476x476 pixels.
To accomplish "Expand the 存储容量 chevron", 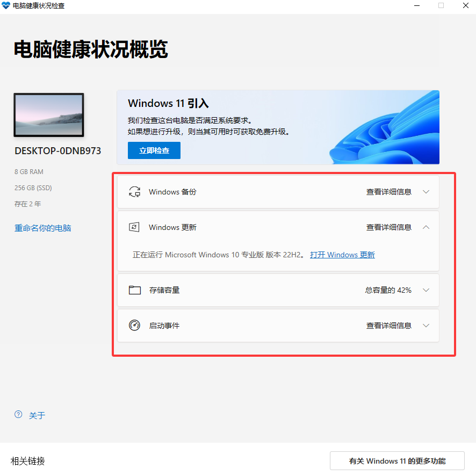I will pyautogui.click(x=426, y=290).
